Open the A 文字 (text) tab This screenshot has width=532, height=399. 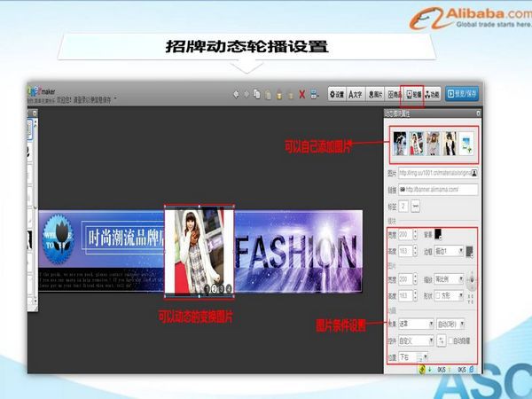tap(356, 94)
